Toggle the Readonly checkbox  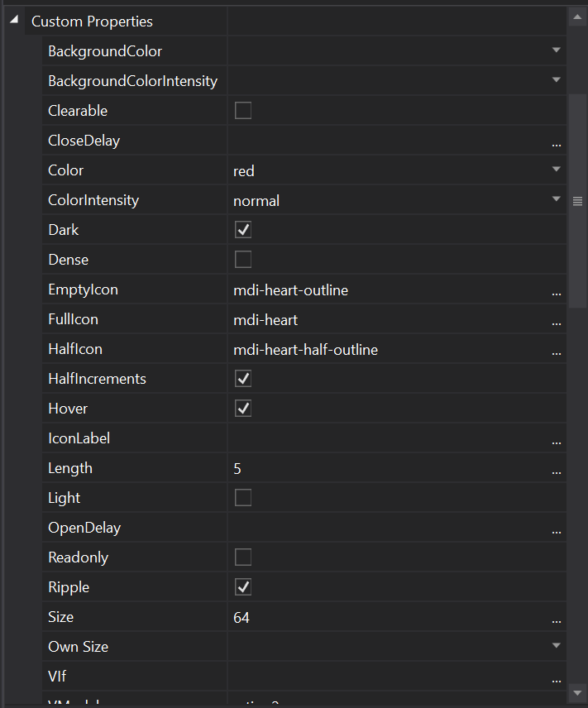pyautogui.click(x=243, y=557)
